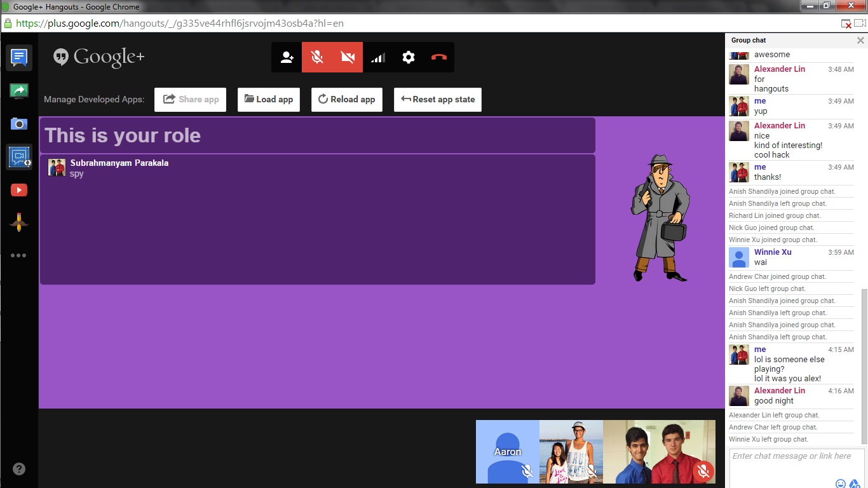
Task: Click Subrahmanyam Parakala's avatar in the role list
Action: (x=57, y=167)
